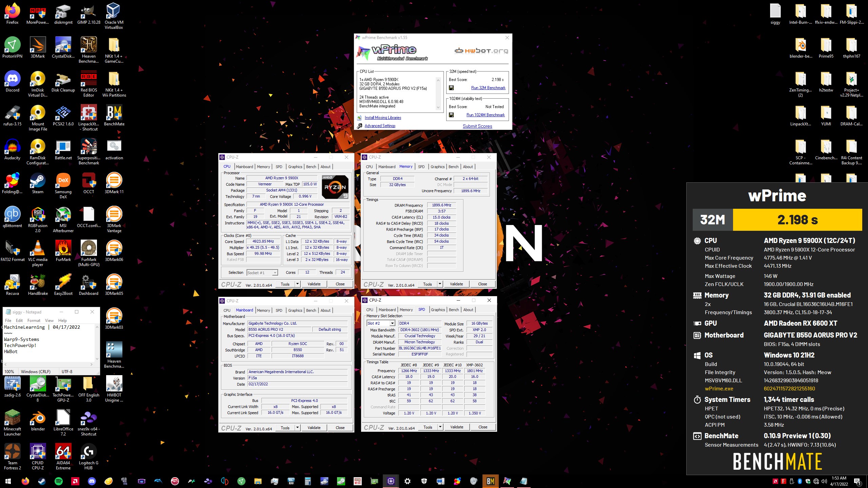Expand the Tools arrow in CPU-Z CPU window
Image resolution: width=868 pixels, height=488 pixels.
(x=297, y=284)
